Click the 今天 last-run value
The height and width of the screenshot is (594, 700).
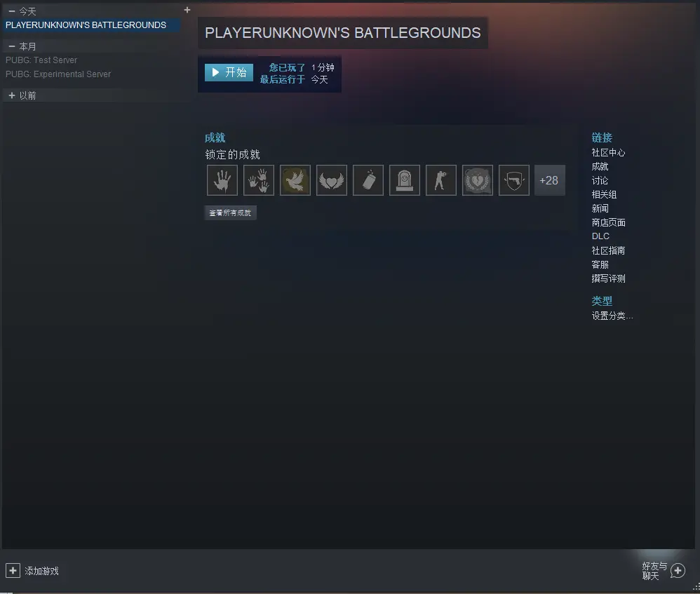(x=320, y=79)
